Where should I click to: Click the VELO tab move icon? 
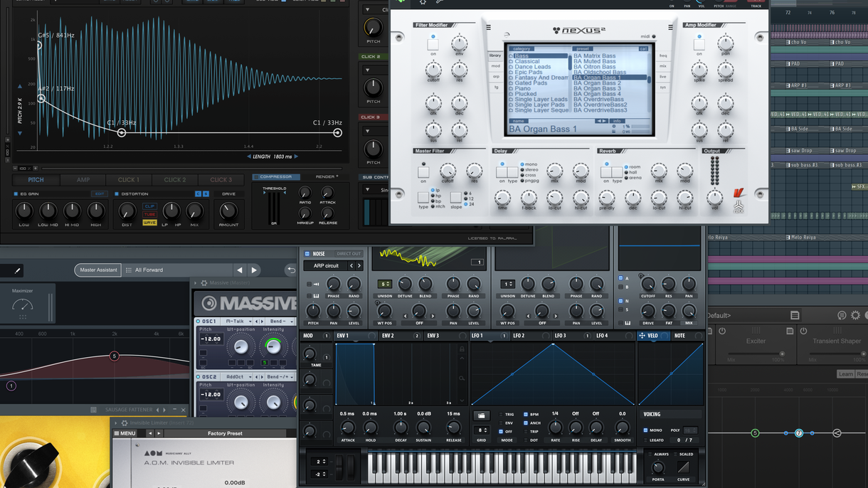tap(642, 336)
